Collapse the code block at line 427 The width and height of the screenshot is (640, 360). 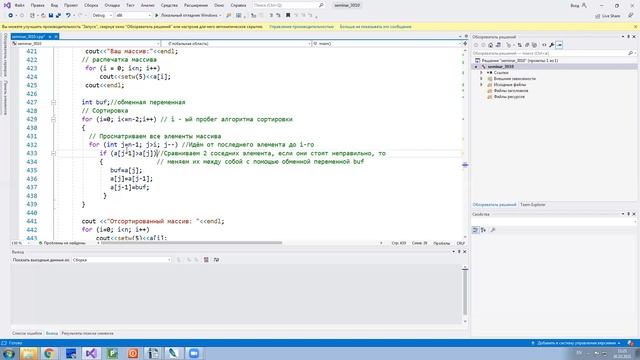click(53, 102)
